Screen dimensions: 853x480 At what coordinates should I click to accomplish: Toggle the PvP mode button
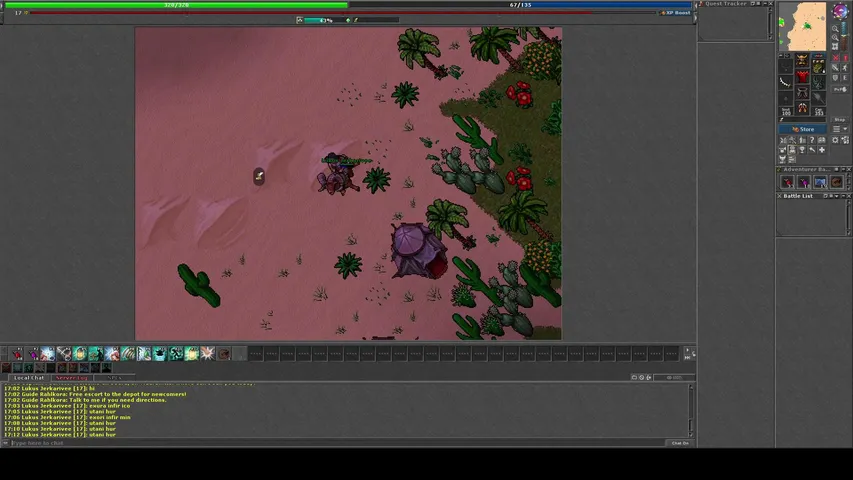(x=840, y=89)
